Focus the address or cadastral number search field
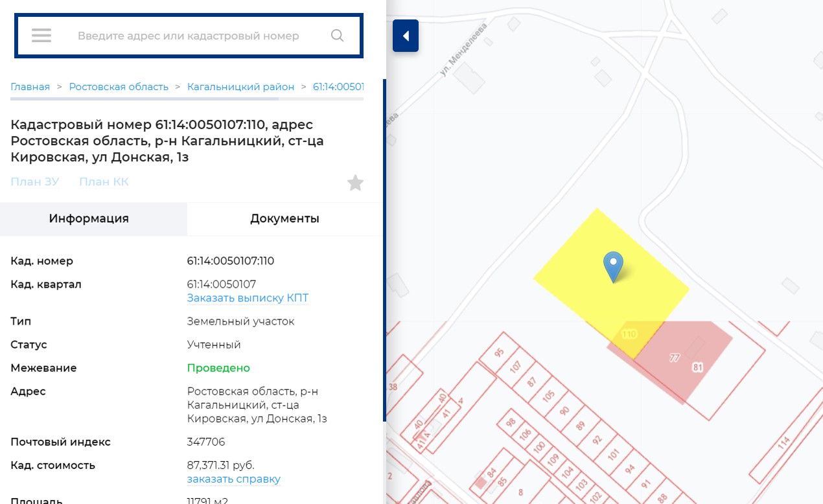This screenshot has height=504, width=823. coord(189,36)
